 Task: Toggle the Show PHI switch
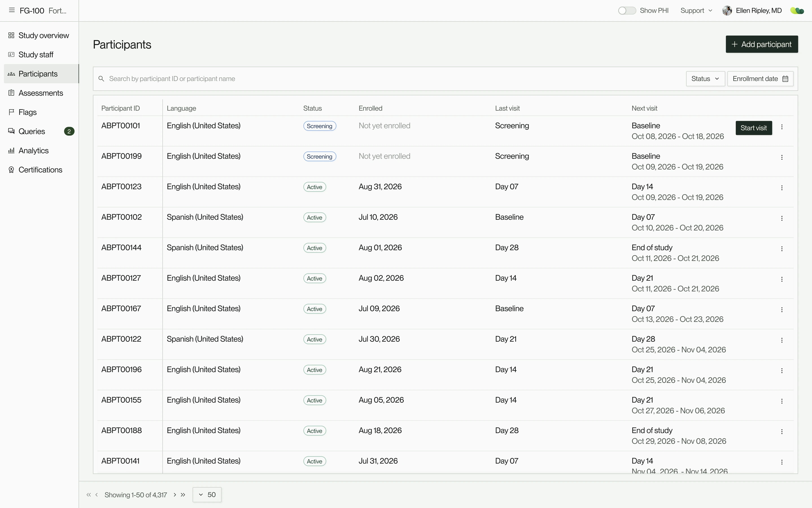pos(627,10)
